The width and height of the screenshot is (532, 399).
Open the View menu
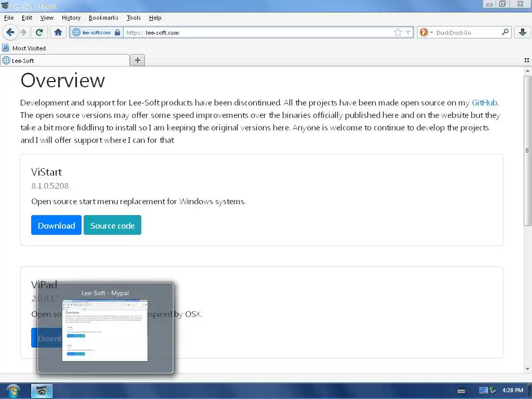click(47, 18)
